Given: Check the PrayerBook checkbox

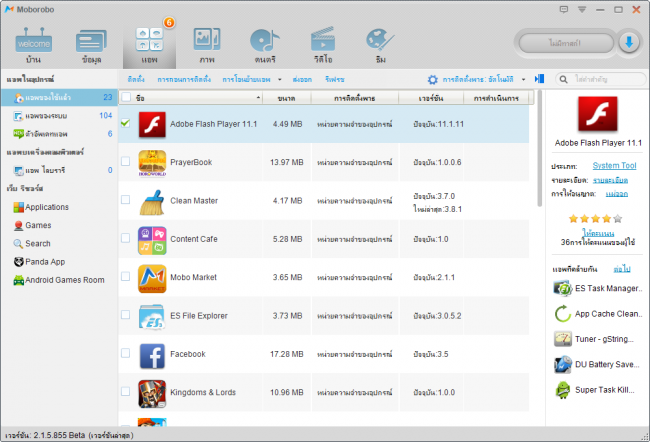Looking at the screenshot, I should coord(126,161).
